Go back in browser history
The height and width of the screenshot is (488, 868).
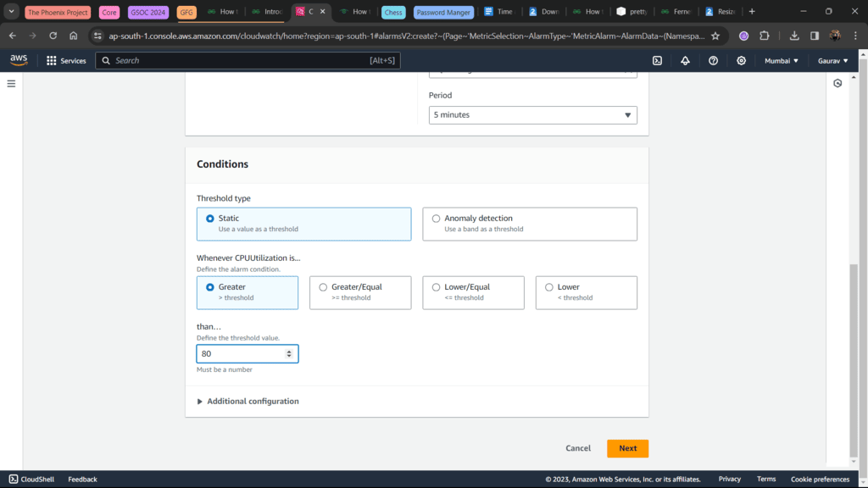point(12,36)
